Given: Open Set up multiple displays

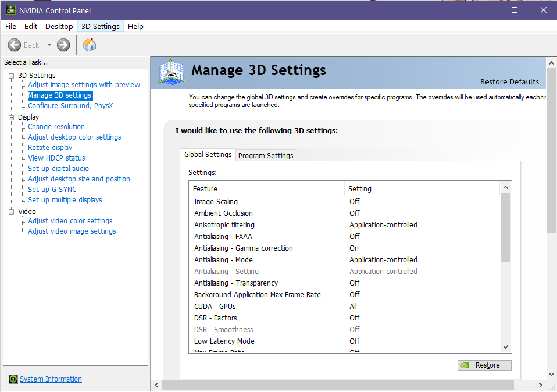Looking at the screenshot, I should point(65,199).
